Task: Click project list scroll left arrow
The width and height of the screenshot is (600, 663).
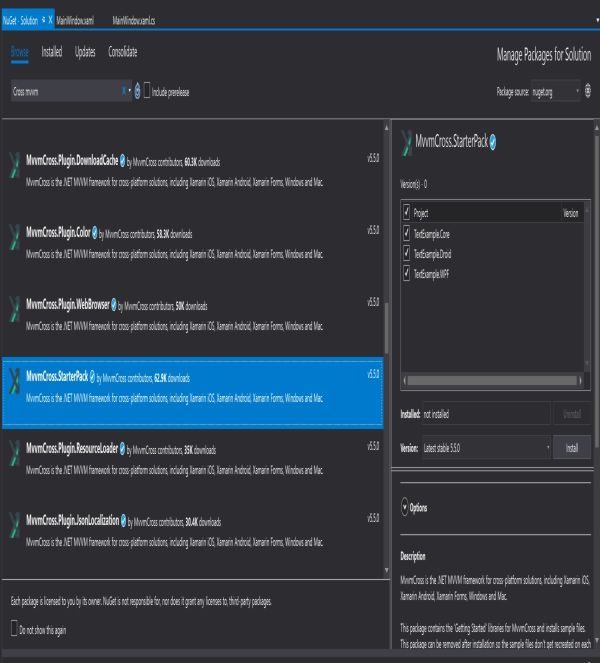Action: (x=405, y=381)
